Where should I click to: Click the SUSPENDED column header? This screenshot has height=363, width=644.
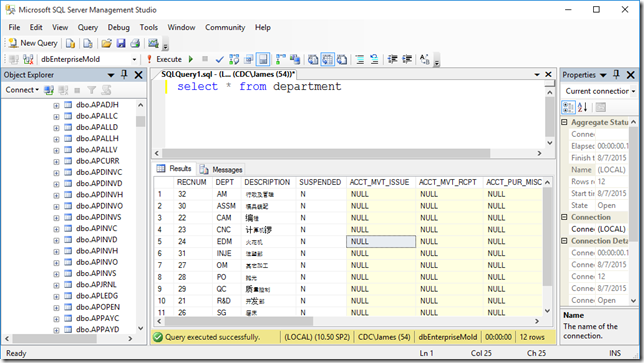[x=320, y=182]
